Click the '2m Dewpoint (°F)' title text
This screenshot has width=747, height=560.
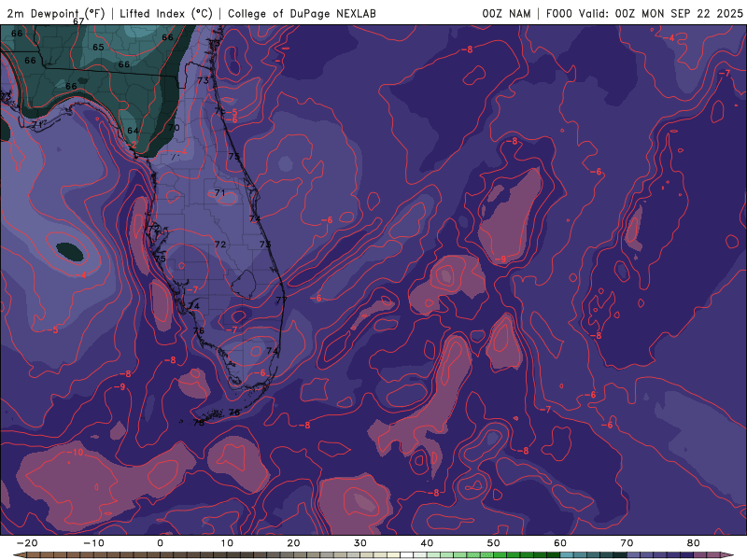[55, 14]
